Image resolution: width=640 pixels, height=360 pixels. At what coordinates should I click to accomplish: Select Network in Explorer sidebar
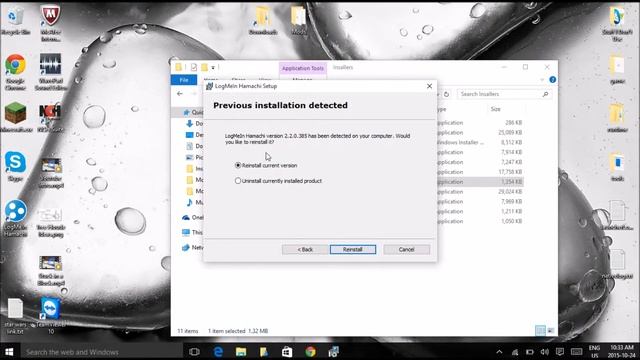click(x=192, y=247)
